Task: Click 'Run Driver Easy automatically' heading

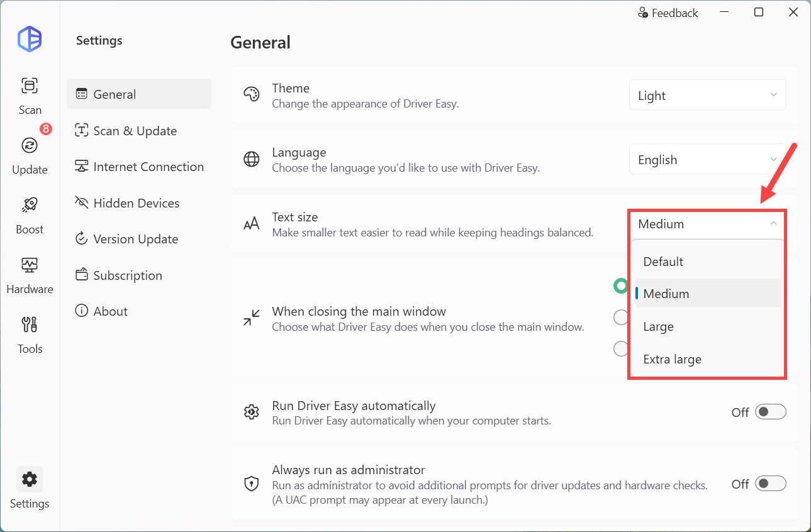Action: (x=354, y=406)
